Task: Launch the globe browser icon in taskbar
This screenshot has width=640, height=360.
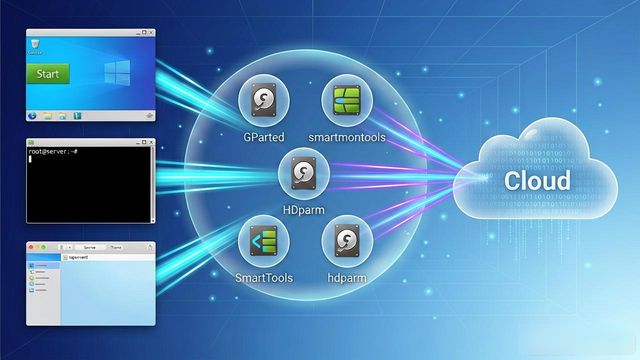Action: click(x=32, y=116)
